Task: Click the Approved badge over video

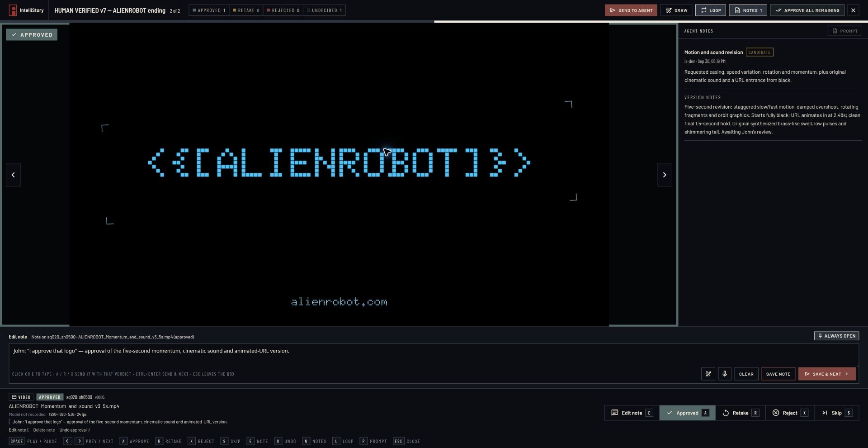Action: (32, 34)
